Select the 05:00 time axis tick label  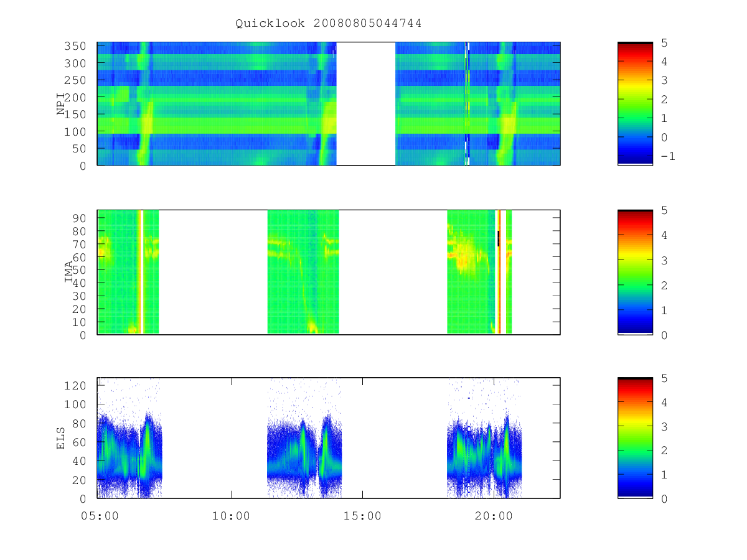pyautogui.click(x=100, y=516)
